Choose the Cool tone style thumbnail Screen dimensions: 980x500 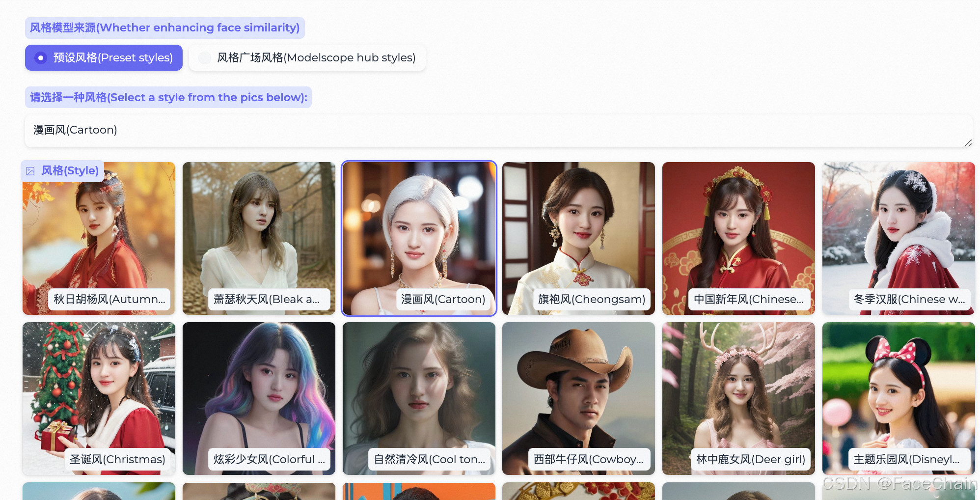click(x=419, y=398)
